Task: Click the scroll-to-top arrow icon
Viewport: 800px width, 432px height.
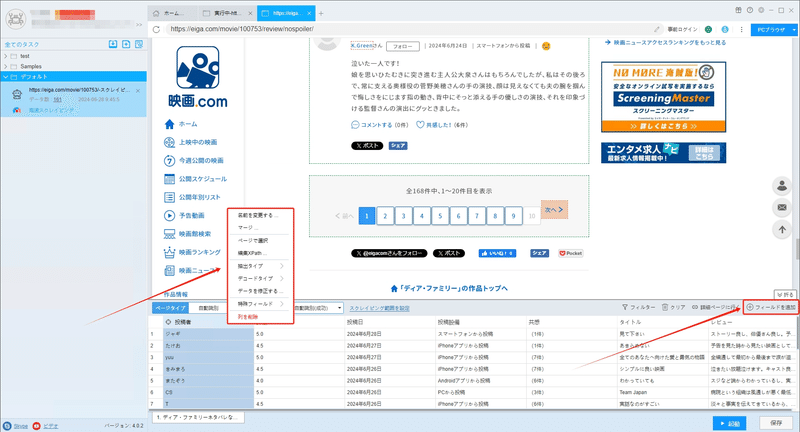Action: tap(782, 230)
